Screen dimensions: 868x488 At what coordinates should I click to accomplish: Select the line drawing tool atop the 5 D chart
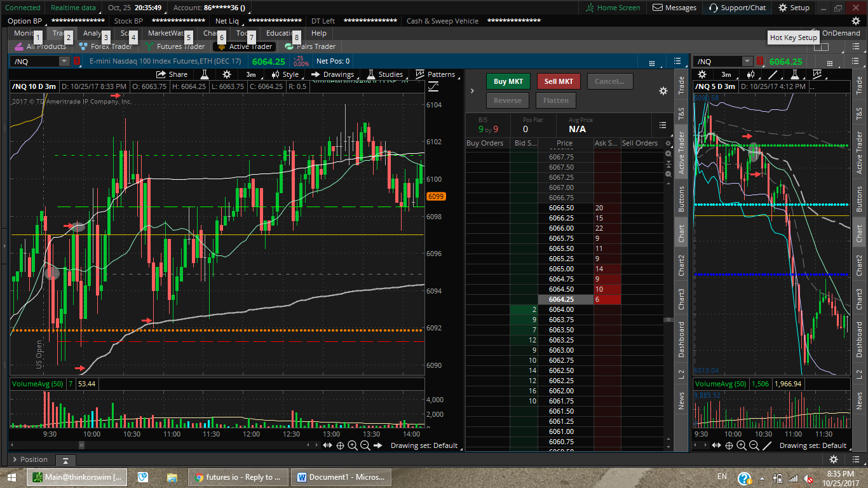click(773, 74)
